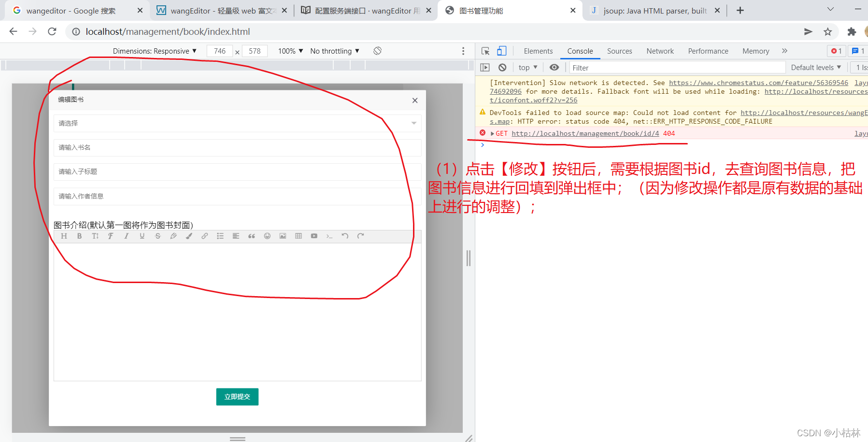Image resolution: width=868 pixels, height=442 pixels.
Task: Open the 请选择 category dropdown
Action: tap(237, 123)
